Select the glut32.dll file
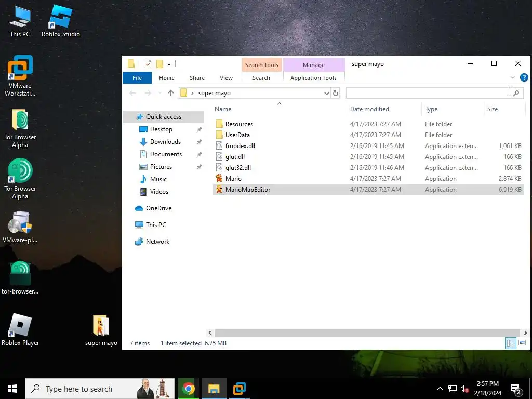This screenshot has height=399, width=532. (368, 168)
